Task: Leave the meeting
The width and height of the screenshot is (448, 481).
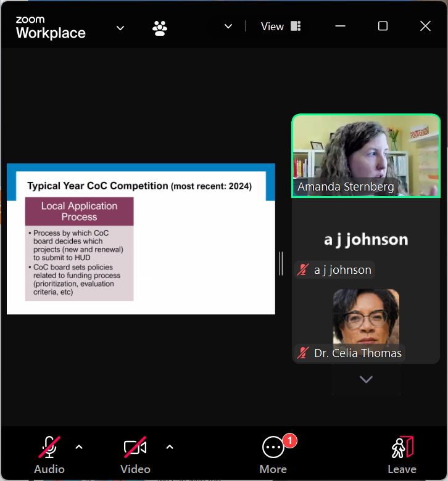Action: point(402,455)
